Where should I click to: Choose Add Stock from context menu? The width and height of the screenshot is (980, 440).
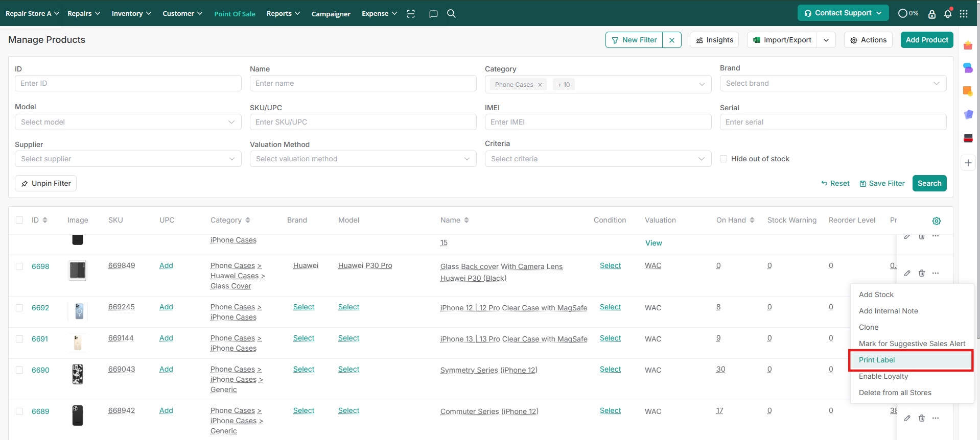tap(911, 295)
